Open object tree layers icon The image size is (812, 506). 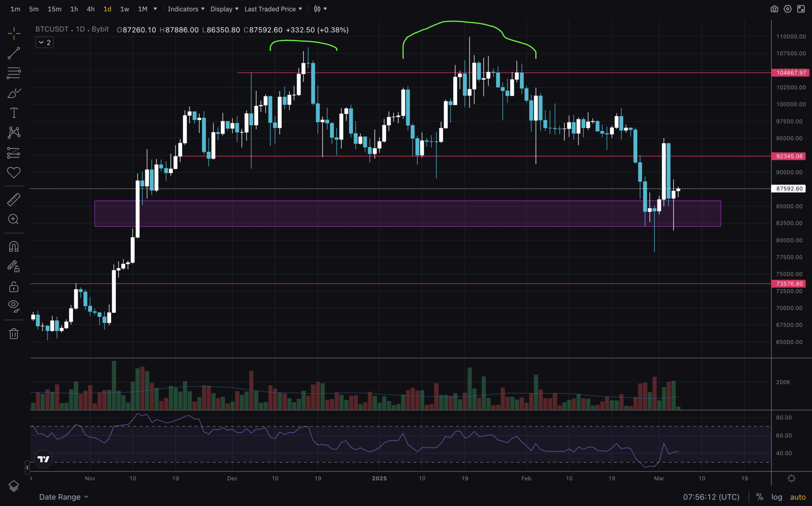[14, 486]
